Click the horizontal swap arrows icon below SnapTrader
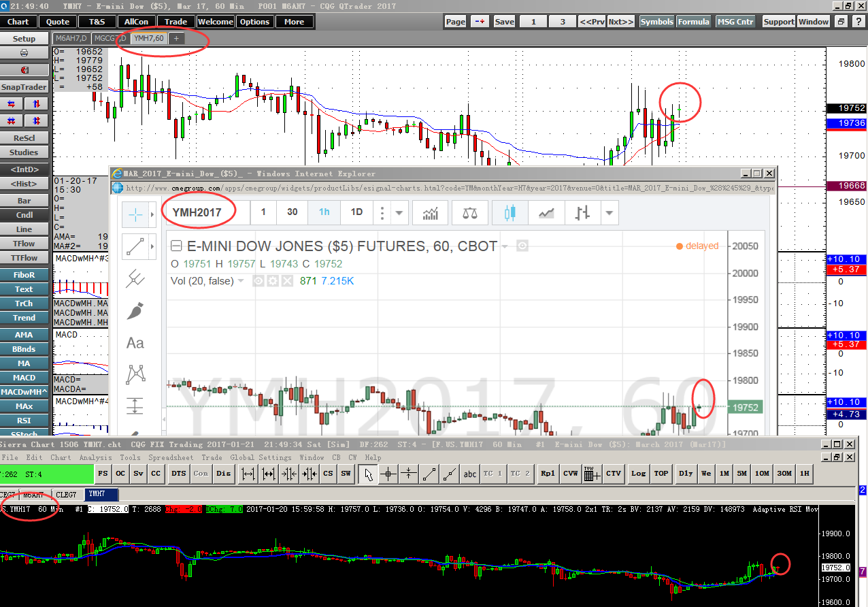This screenshot has height=607, width=868. point(12,104)
